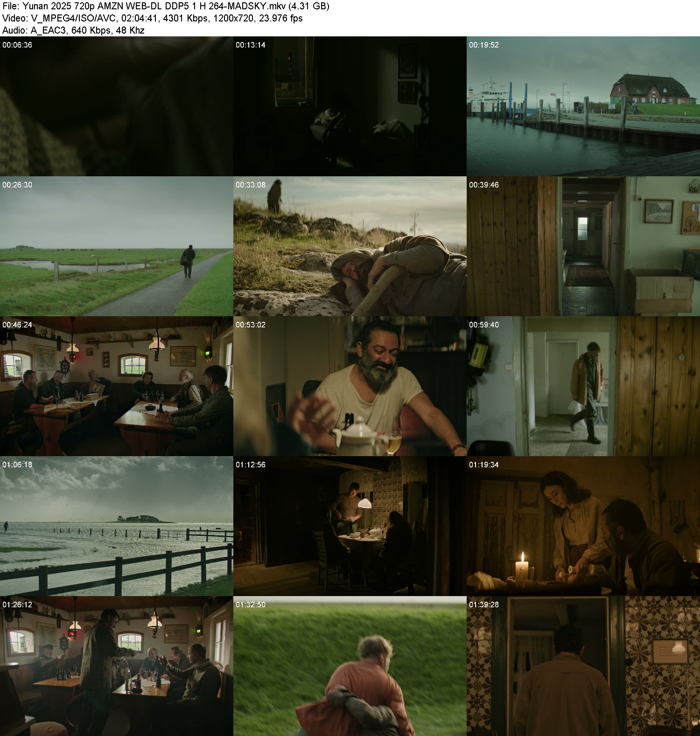Select the floral wallpaper doorway thumbnail

click(x=583, y=666)
